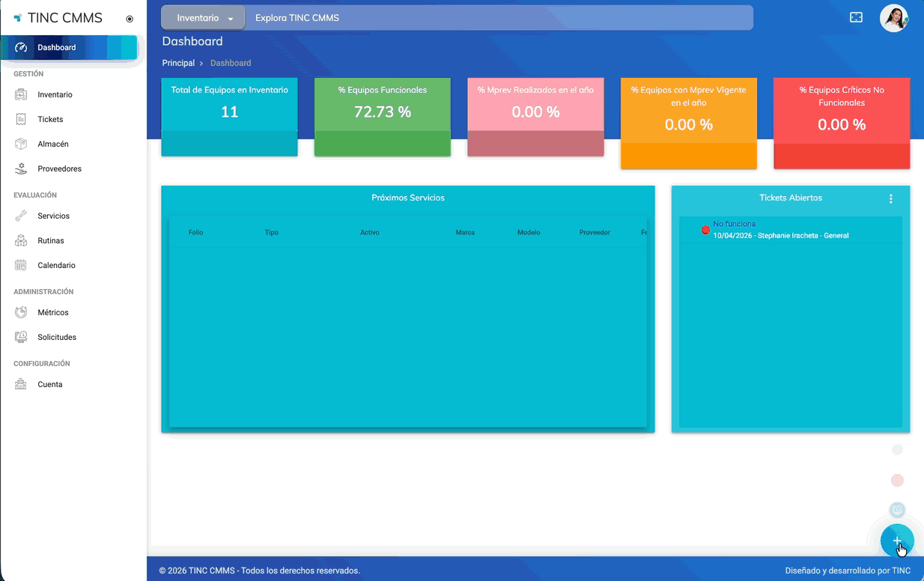Open Almacén box icon in sidebar
The width and height of the screenshot is (924, 581).
click(21, 145)
